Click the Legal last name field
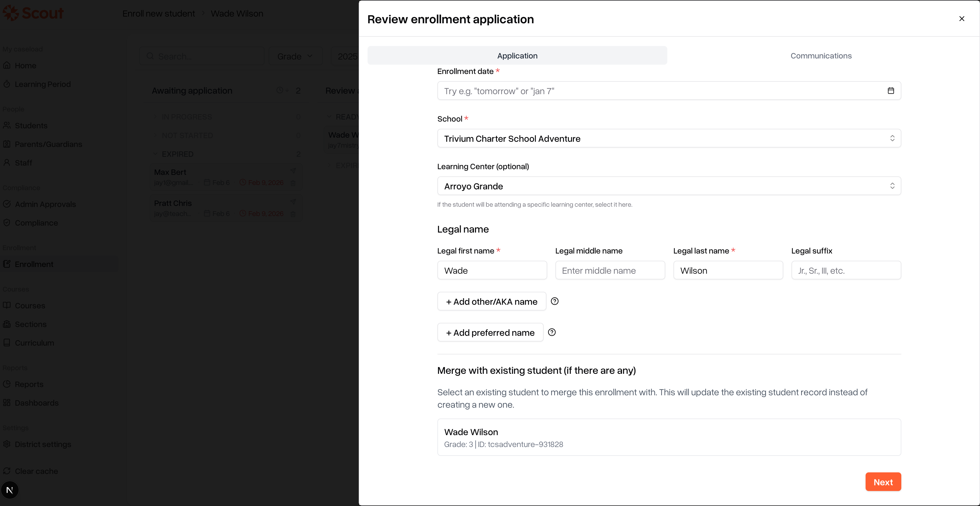Screen dimensions: 980x506 (x=728, y=270)
